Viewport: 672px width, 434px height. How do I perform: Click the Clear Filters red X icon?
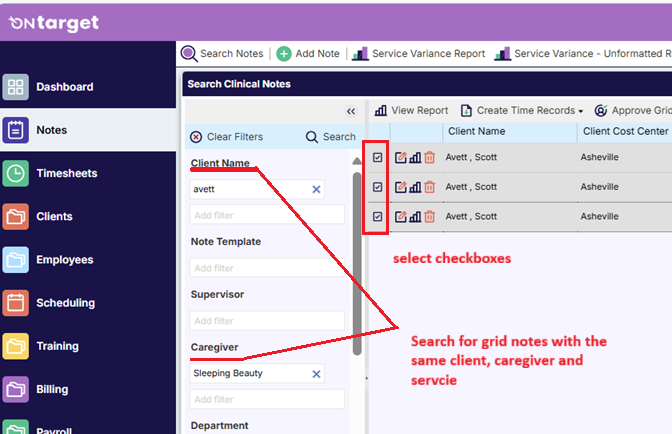(x=196, y=137)
